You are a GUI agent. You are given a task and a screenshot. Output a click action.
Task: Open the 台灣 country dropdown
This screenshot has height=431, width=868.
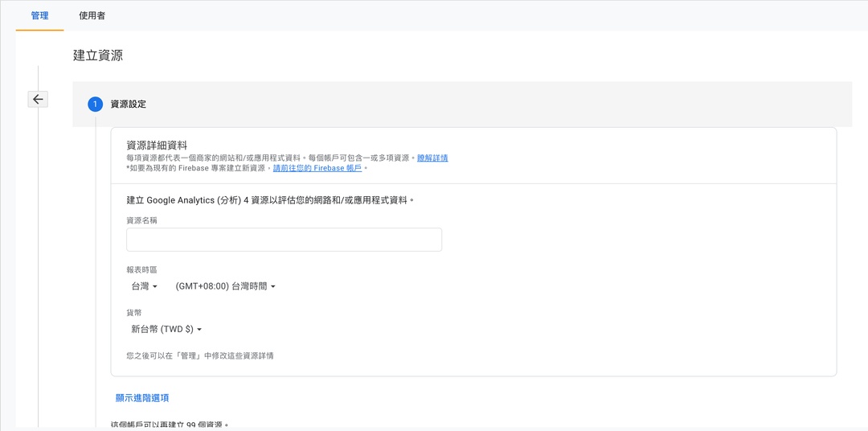[145, 286]
